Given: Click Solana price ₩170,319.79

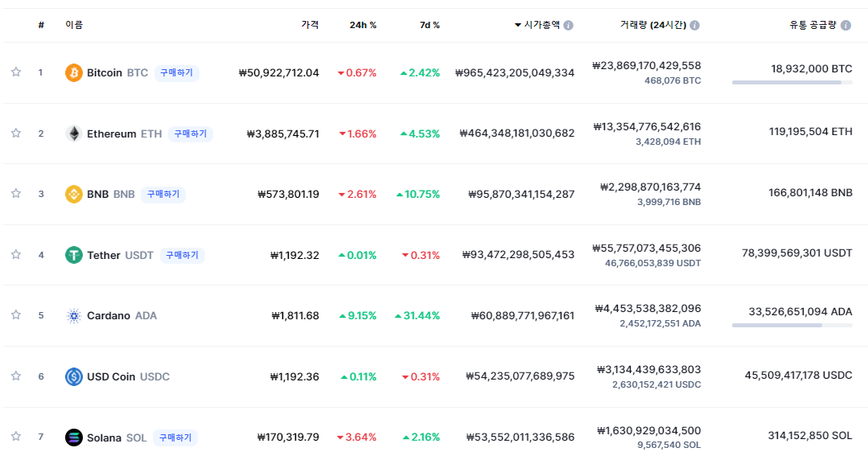Looking at the screenshot, I should click(288, 438).
